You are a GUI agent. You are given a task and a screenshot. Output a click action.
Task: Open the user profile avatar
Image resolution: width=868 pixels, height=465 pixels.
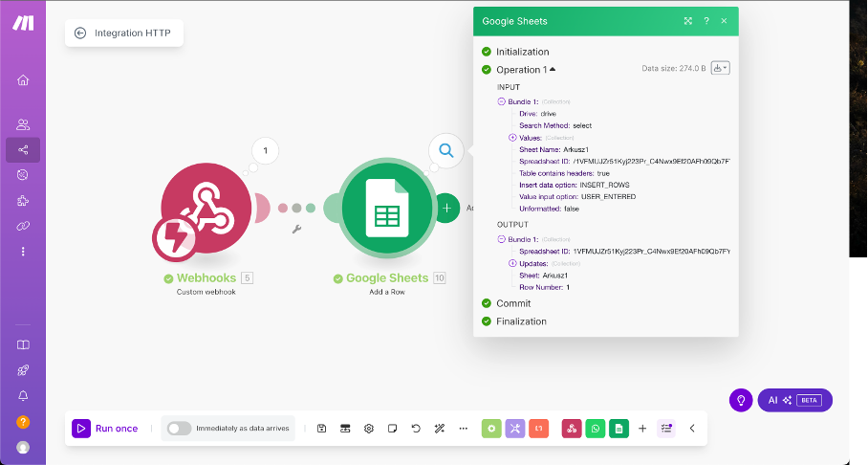point(23,447)
